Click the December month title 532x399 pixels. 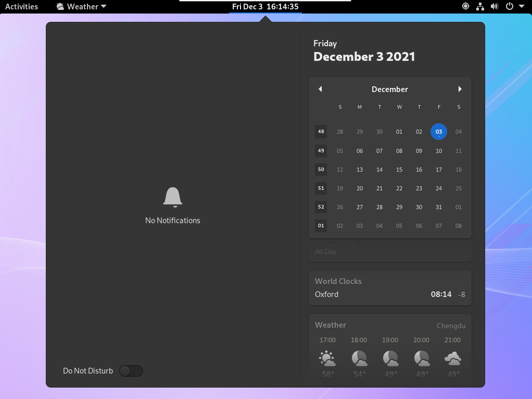pyautogui.click(x=389, y=89)
